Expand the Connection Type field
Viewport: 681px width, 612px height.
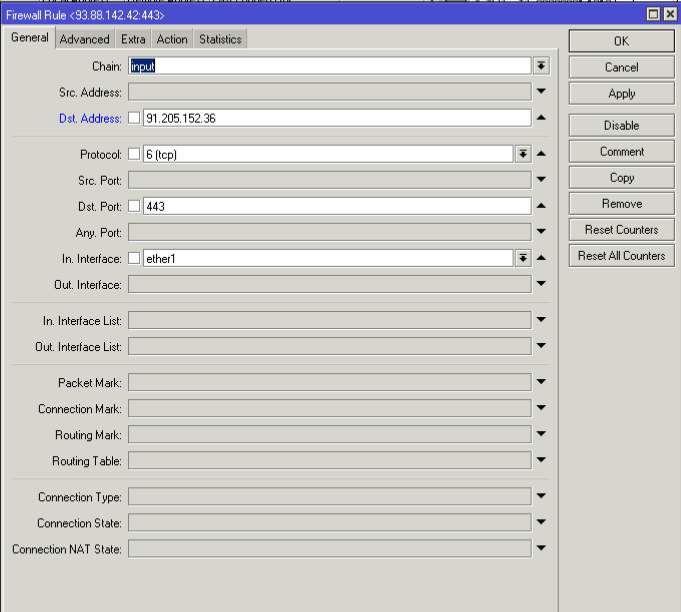click(x=541, y=496)
